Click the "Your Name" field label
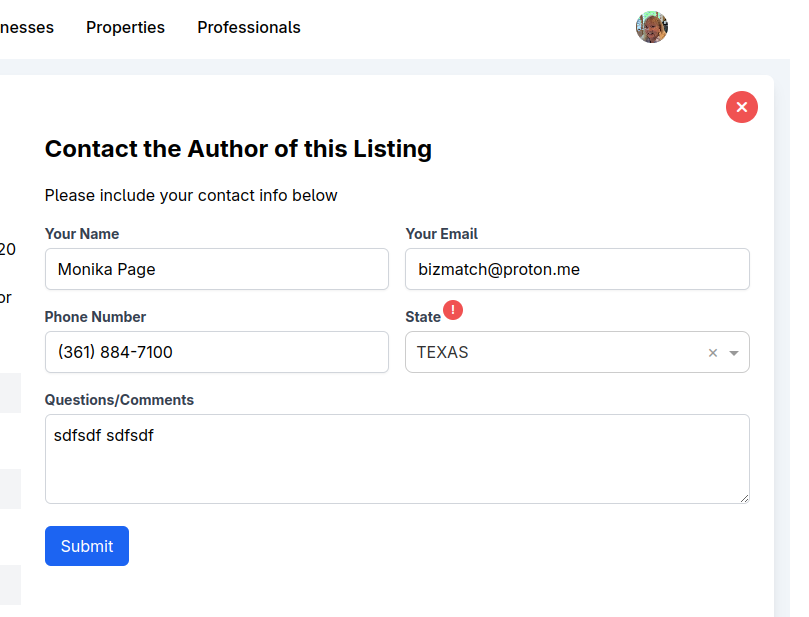 tap(82, 234)
